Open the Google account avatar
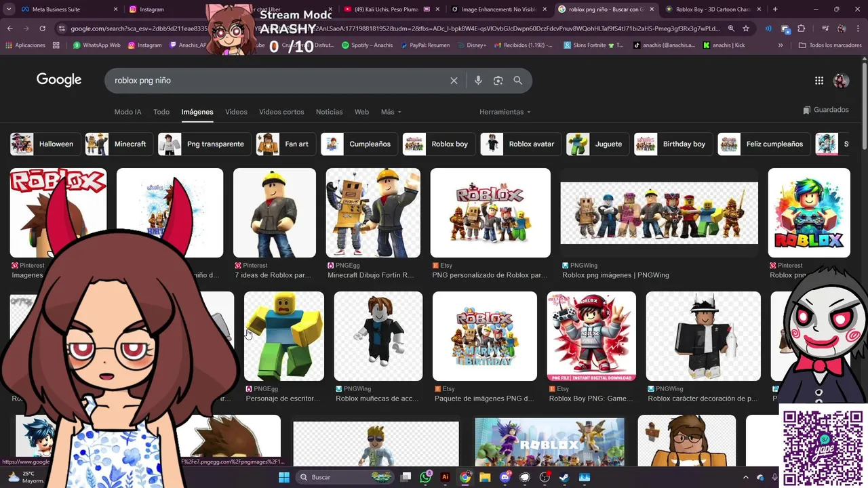 tap(841, 81)
